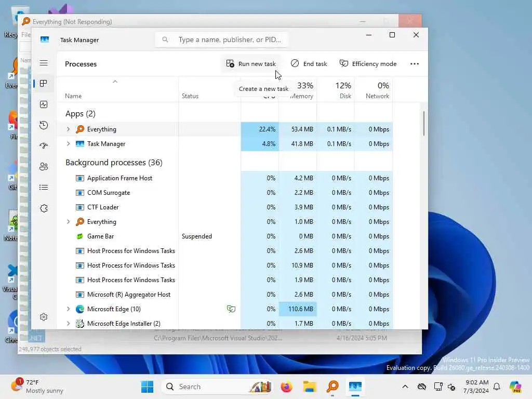532x399 pixels.
Task: Click the 110.6 MB memory cell for Edge
Action: pyautogui.click(x=298, y=309)
